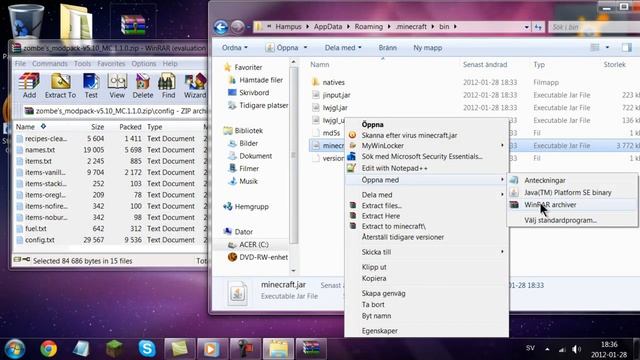Click Explorer forward arrow button
The image size is (640, 360).
coord(238,27)
